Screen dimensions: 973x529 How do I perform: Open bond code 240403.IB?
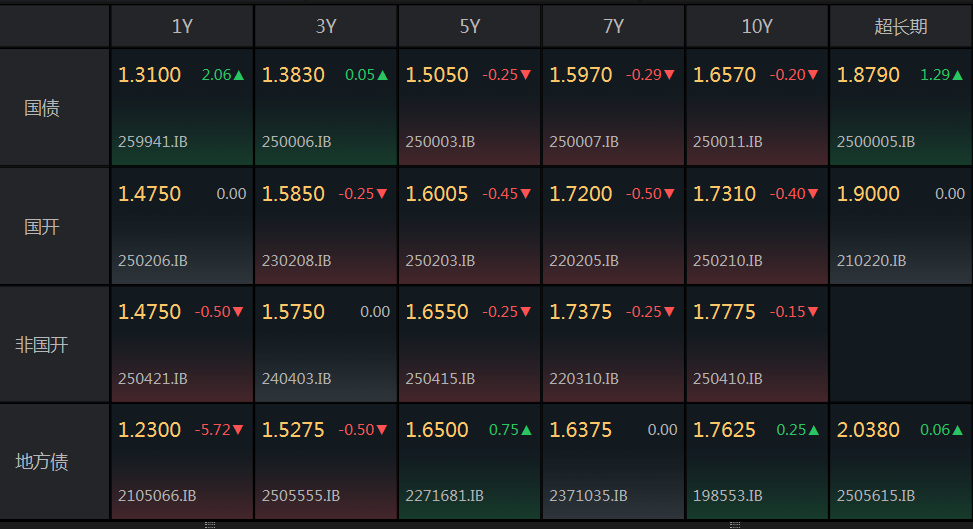[x=296, y=379]
